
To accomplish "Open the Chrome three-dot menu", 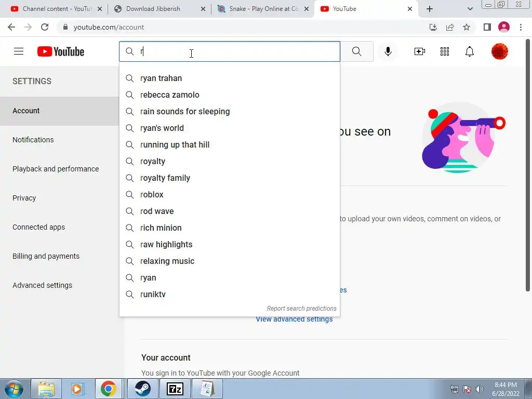I will click(x=521, y=27).
